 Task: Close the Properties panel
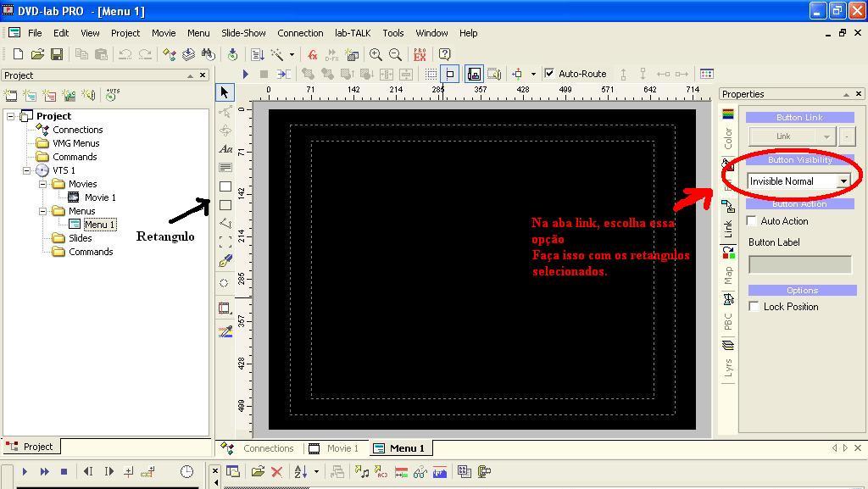click(859, 94)
